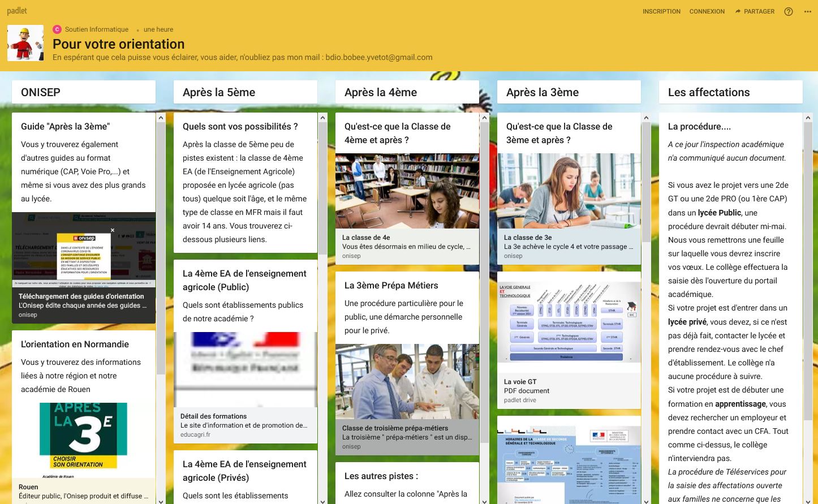Click the padlet logo
The height and width of the screenshot is (504, 818).
[17, 11]
